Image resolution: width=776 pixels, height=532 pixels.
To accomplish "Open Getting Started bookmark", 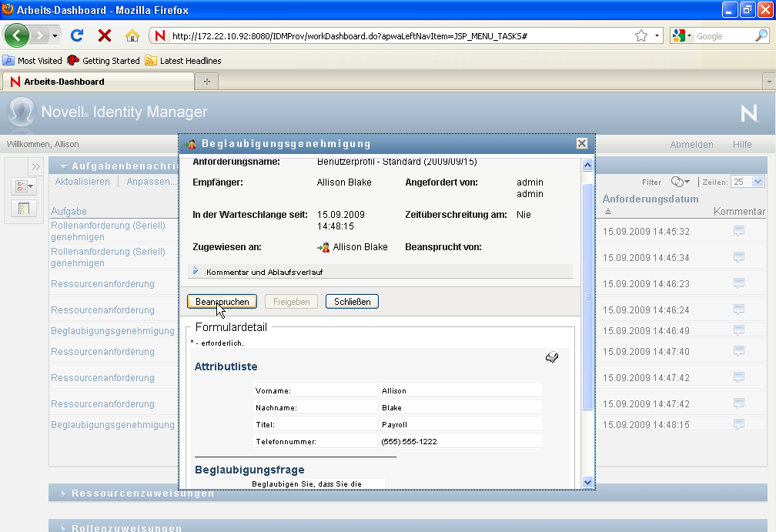I will [103, 60].
